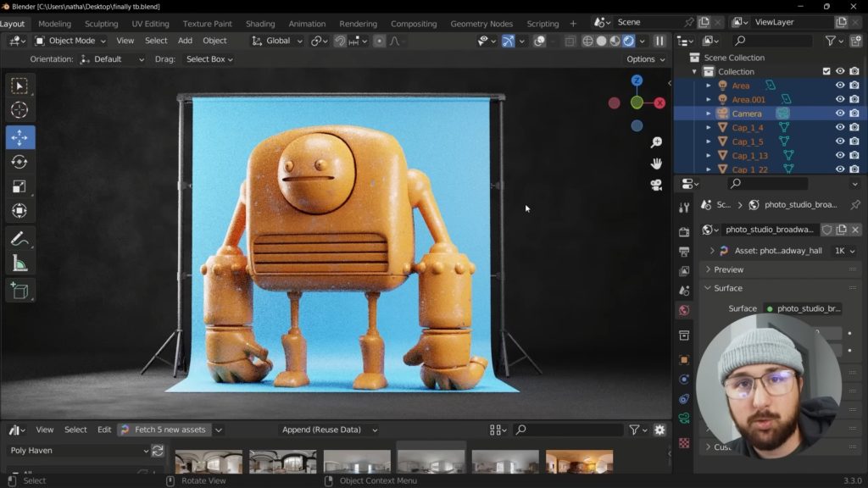868x488 pixels.
Task: Activate the Rotate tool
Action: 19,162
